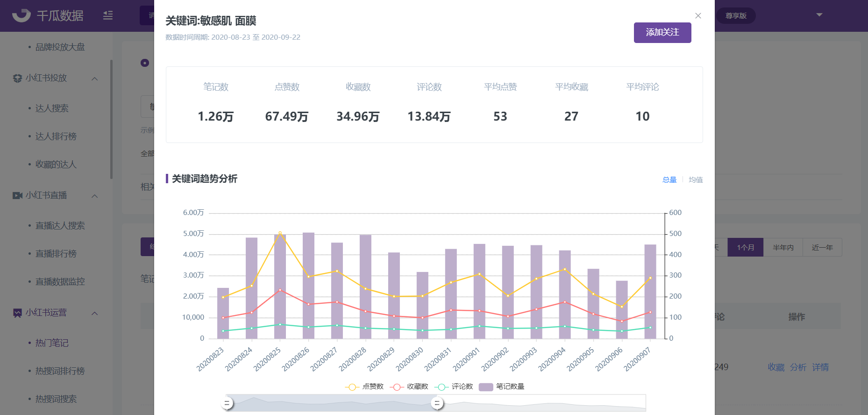The height and width of the screenshot is (415, 868).
Task: Close the keyword detail dialog
Action: pyautogui.click(x=698, y=16)
